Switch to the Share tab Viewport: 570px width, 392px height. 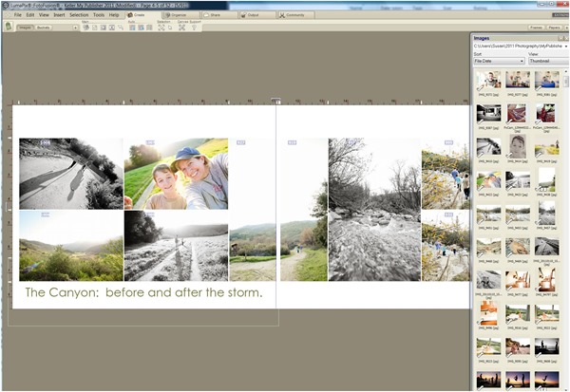click(218, 15)
